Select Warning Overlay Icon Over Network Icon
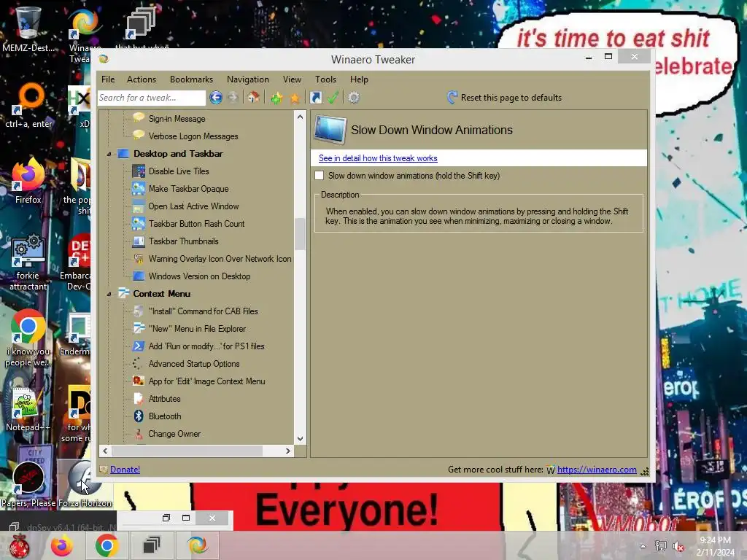This screenshot has height=560, width=747. [220, 259]
